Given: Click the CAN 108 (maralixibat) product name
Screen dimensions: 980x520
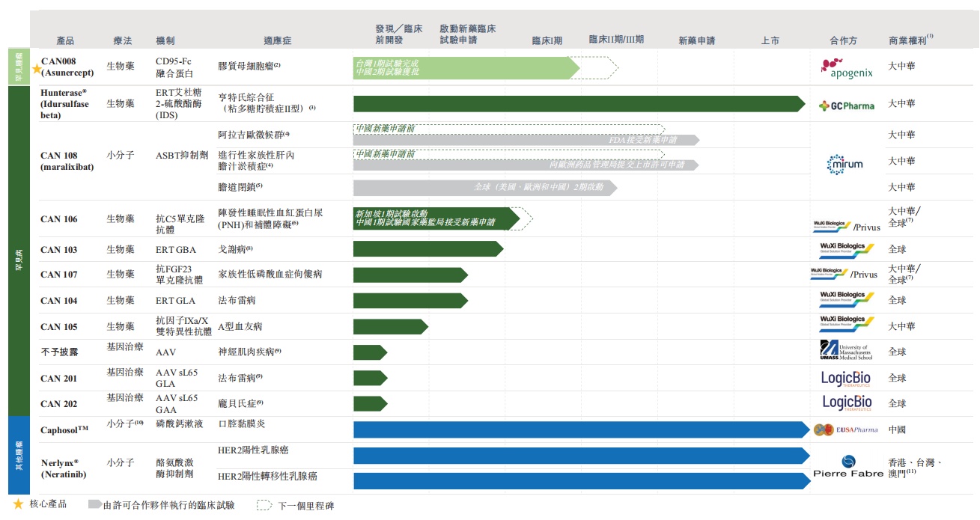Looking at the screenshot, I should [x=67, y=162].
